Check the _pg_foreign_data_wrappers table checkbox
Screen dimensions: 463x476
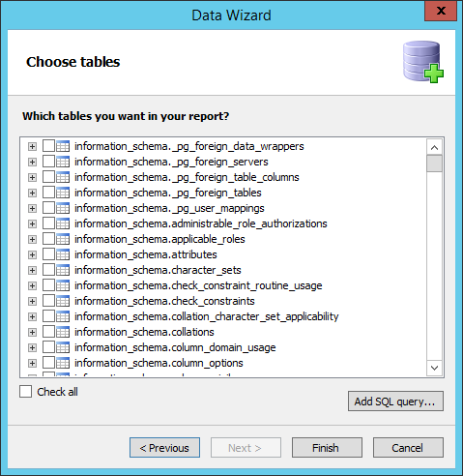coord(48,146)
